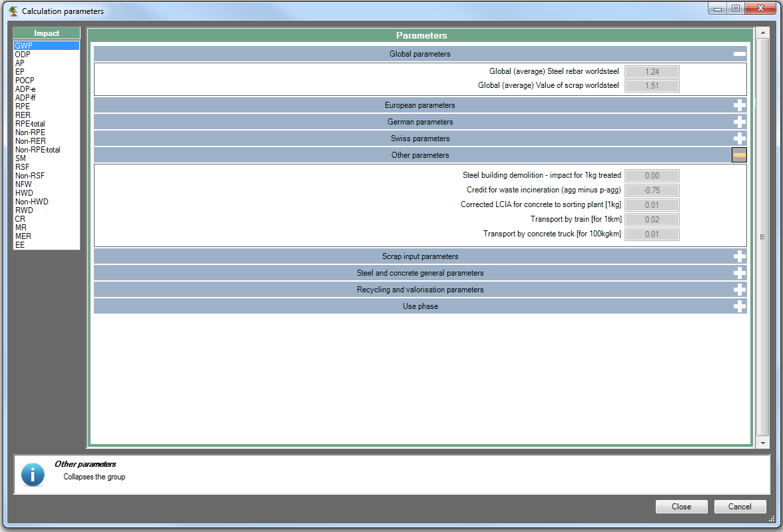Select GWP in the Impact list

47,45
